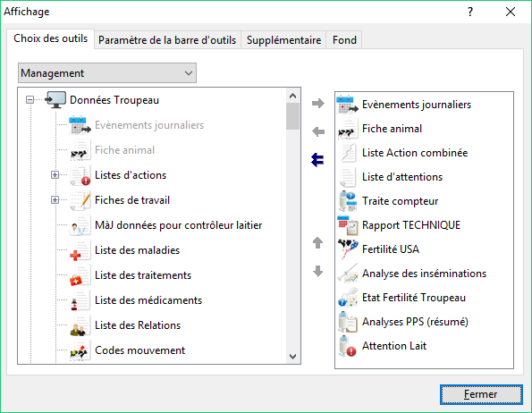Screen dimensions: 532x413
Task: Select Traite compteur icon in right list
Action: click(x=348, y=201)
